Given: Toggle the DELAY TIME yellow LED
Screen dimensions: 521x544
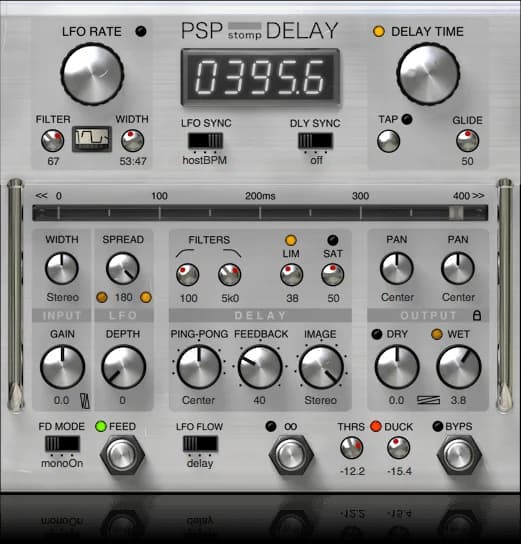Looking at the screenshot, I should (378, 32).
